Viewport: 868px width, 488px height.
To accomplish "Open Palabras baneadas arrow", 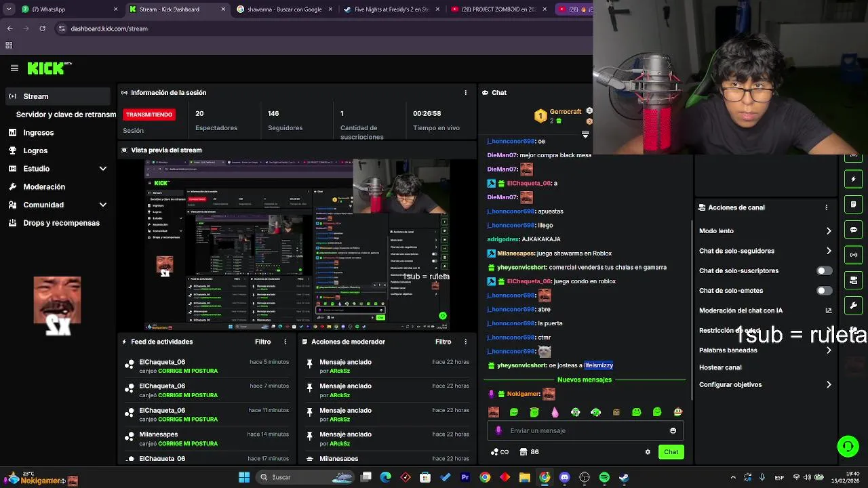I will click(x=829, y=350).
